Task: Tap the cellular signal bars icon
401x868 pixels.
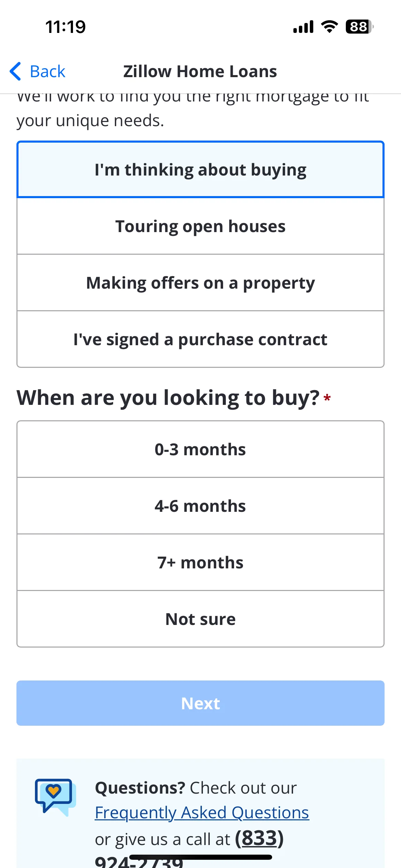Action: 303,27
